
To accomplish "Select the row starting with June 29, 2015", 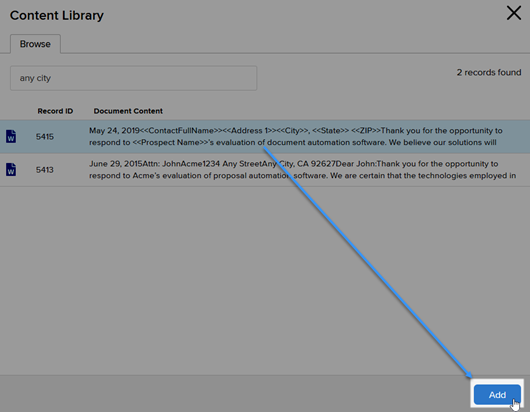I will tap(265, 170).
